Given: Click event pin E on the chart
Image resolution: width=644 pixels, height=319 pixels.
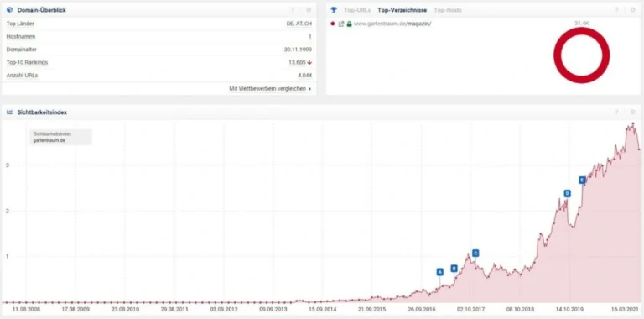Looking at the screenshot, I should pos(582,180).
